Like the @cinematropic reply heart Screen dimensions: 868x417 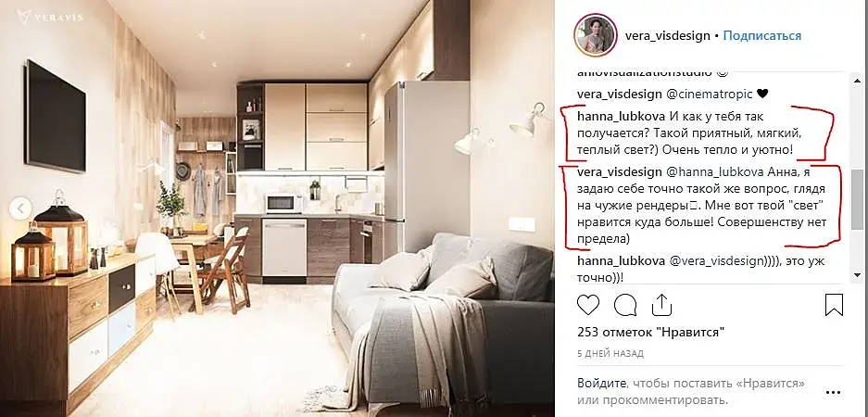pyautogui.click(x=762, y=94)
